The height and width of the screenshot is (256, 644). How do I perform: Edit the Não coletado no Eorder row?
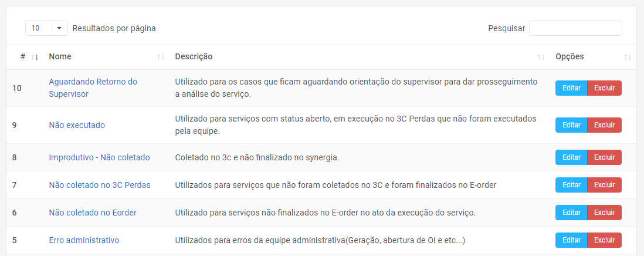(x=571, y=213)
